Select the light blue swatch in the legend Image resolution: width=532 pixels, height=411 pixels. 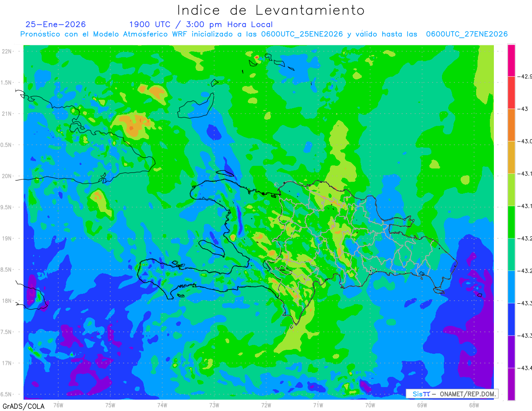point(511,287)
